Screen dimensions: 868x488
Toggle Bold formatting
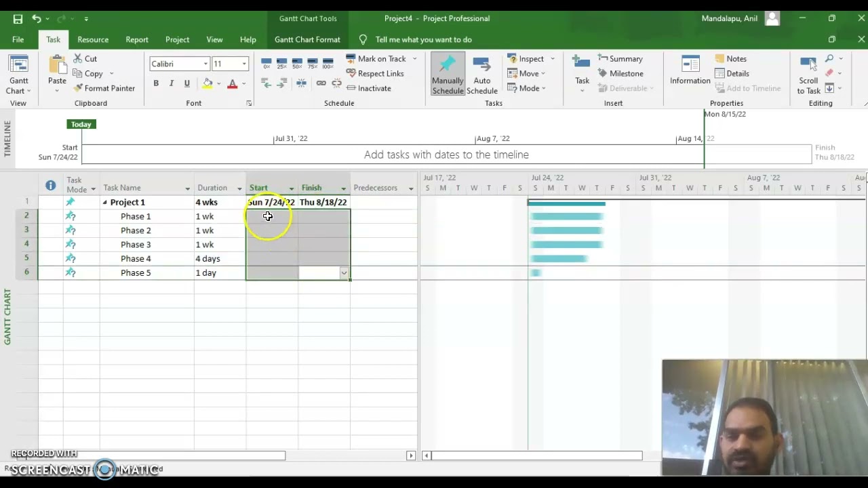click(x=156, y=83)
